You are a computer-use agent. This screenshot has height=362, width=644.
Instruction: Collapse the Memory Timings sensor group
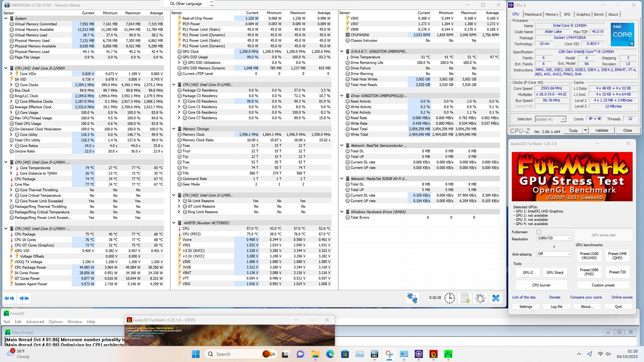tap(174, 129)
